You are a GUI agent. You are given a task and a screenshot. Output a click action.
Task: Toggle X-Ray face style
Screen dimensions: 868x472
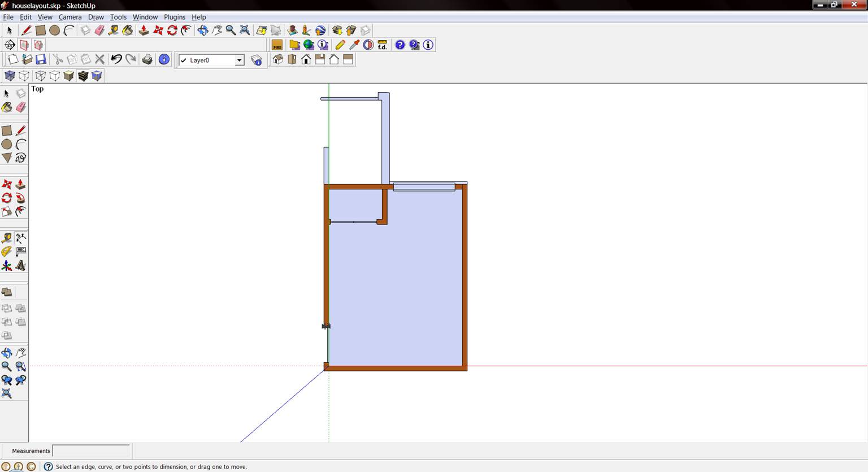(10, 76)
